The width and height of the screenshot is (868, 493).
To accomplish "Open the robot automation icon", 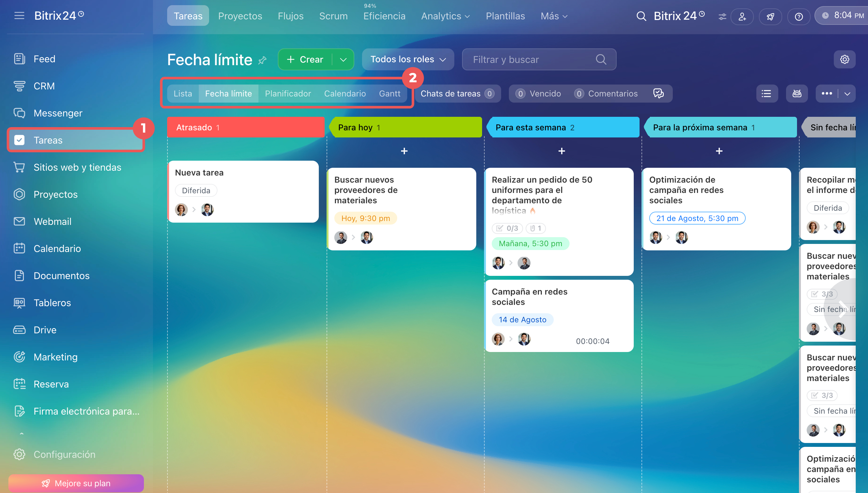I will point(797,94).
